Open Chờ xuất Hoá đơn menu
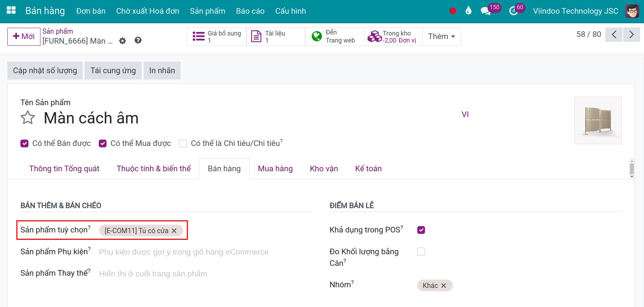 coord(148,11)
